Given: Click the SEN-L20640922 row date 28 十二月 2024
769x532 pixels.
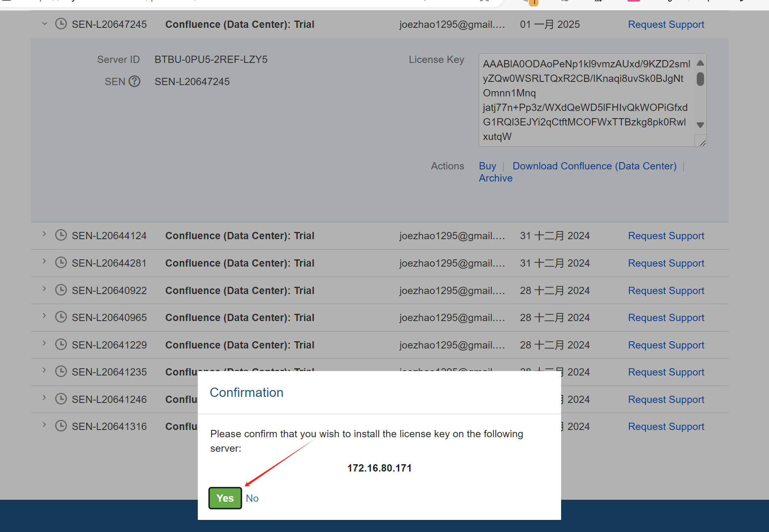Looking at the screenshot, I should (555, 291).
